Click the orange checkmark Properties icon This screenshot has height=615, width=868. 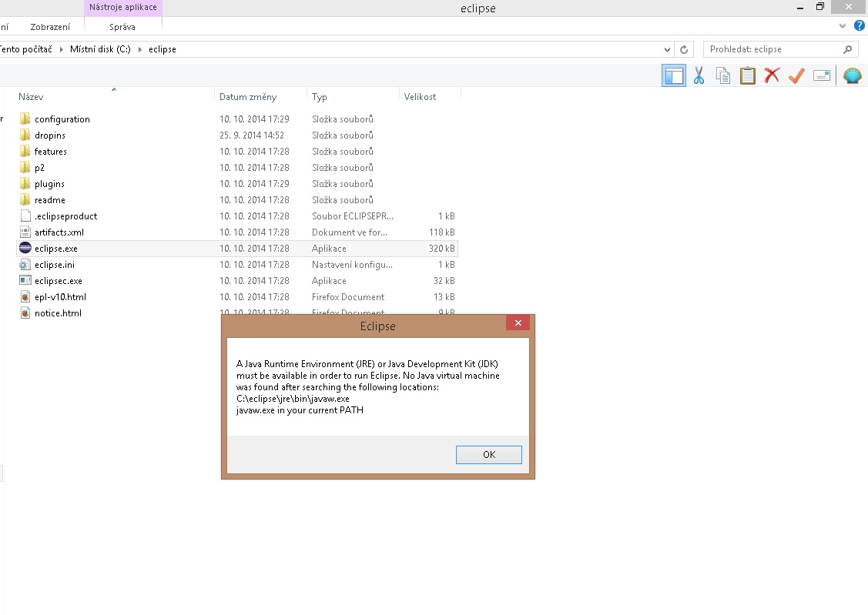[796, 75]
